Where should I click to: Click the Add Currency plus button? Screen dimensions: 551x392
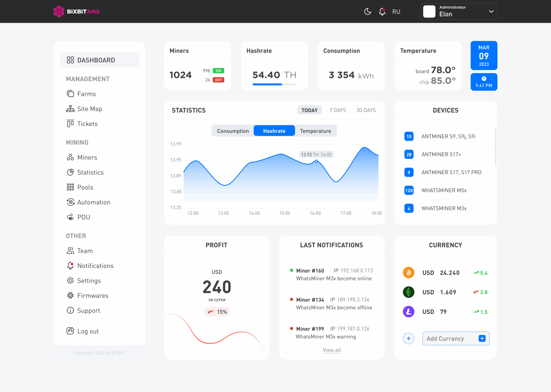pos(482,338)
